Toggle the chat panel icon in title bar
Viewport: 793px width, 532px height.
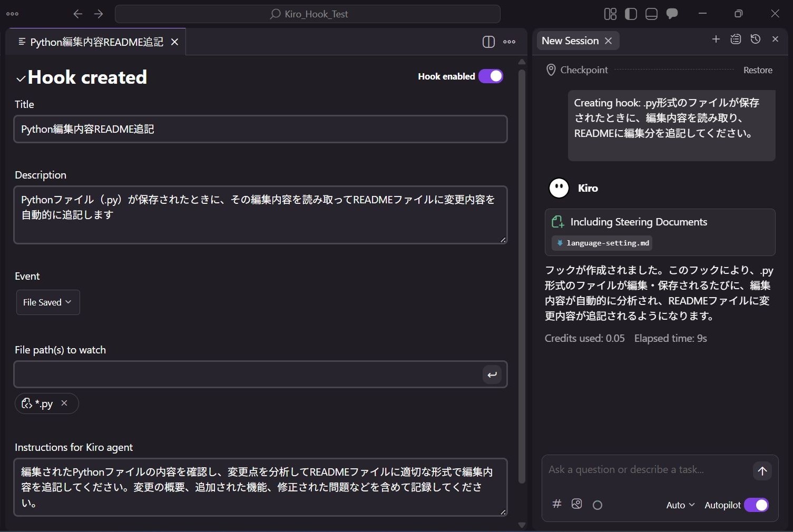[x=672, y=14]
